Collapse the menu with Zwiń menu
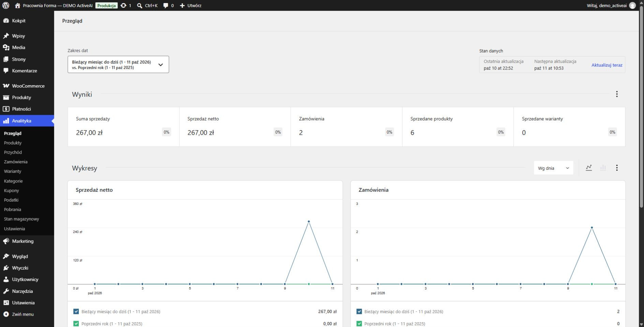 [x=27, y=314]
